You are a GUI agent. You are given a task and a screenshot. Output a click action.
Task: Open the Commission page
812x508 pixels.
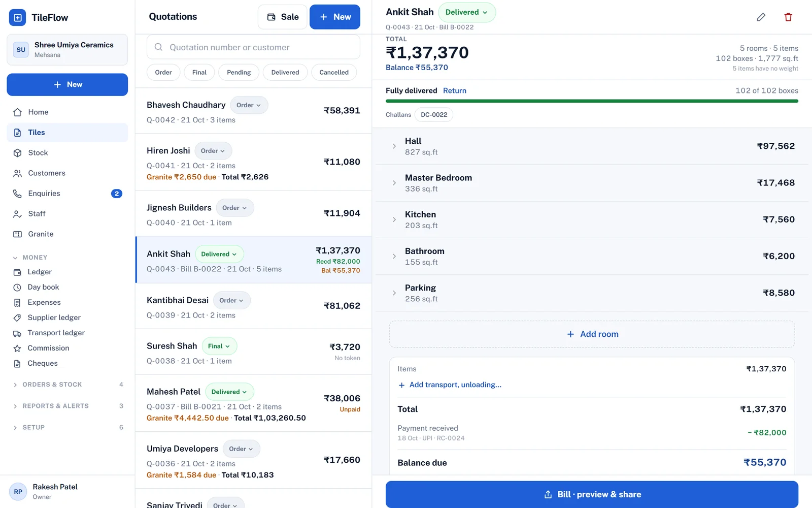coord(67,348)
